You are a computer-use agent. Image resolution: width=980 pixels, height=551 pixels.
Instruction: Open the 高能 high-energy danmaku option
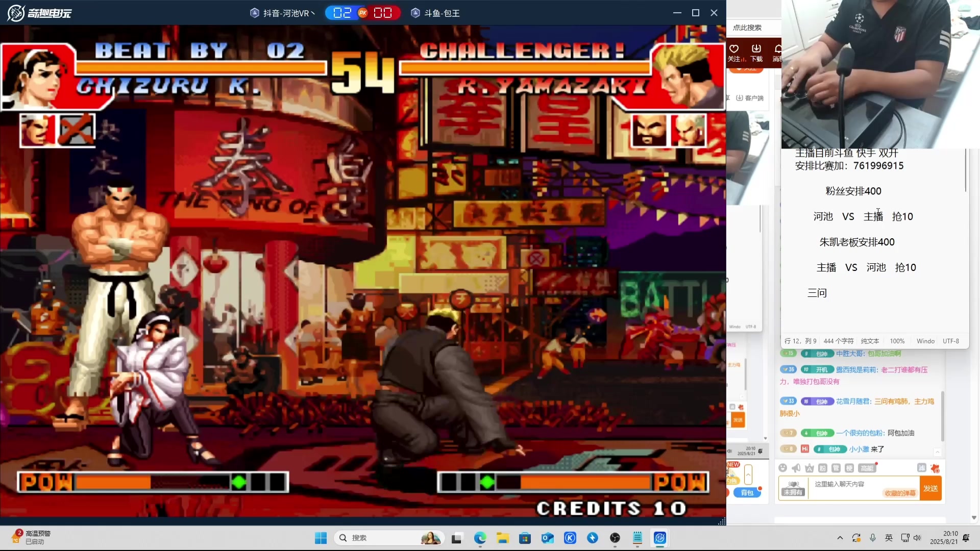pyautogui.click(x=867, y=468)
